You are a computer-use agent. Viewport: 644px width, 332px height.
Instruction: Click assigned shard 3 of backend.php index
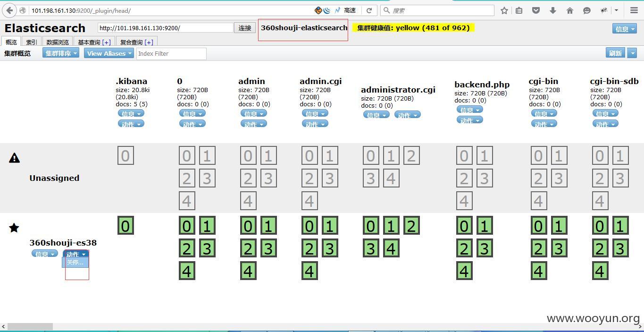click(485, 248)
